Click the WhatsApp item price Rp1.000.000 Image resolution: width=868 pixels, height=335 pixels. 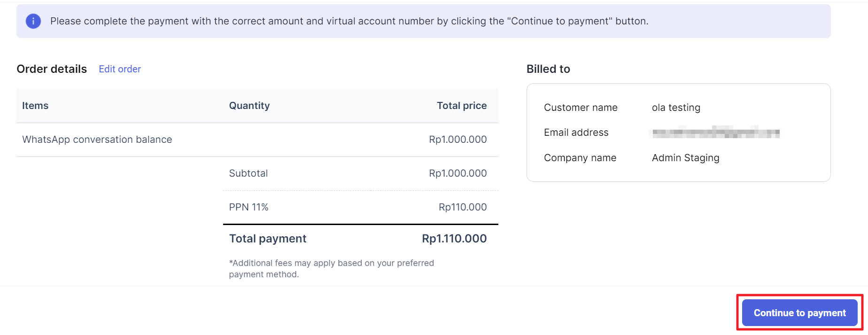coord(458,140)
